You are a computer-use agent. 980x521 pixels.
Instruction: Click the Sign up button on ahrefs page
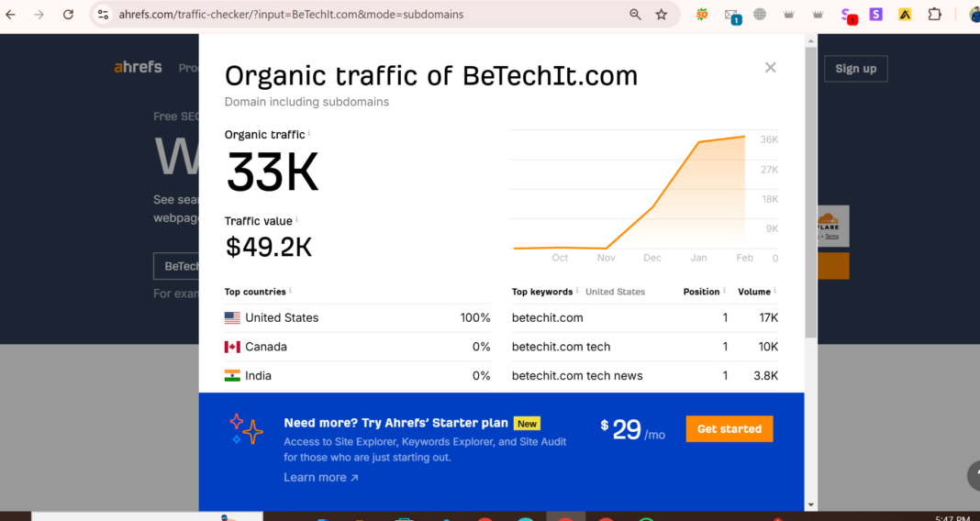click(x=855, y=69)
